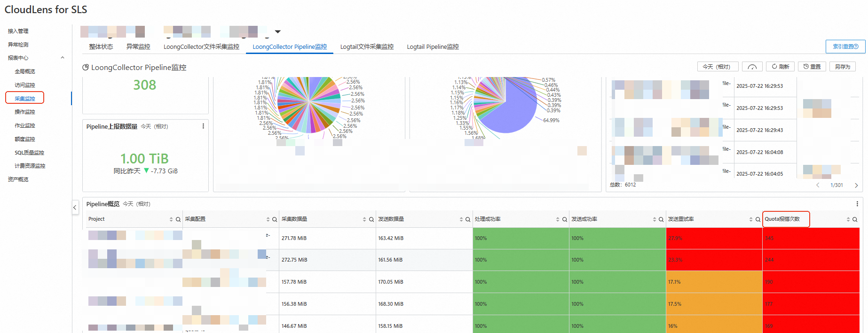This screenshot has height=333, width=868.
Task: Click the 索引重置 button
Action: (x=845, y=46)
